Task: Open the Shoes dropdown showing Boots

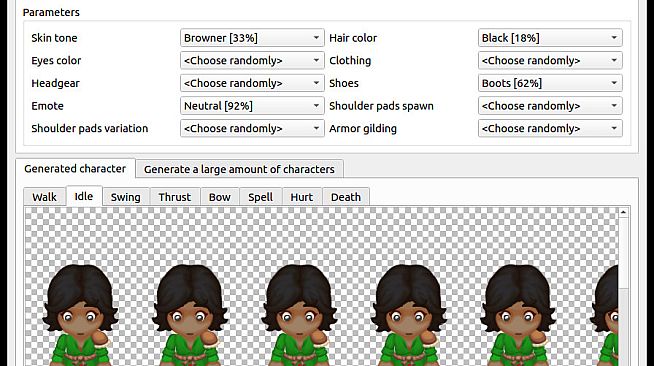Action: click(550, 83)
